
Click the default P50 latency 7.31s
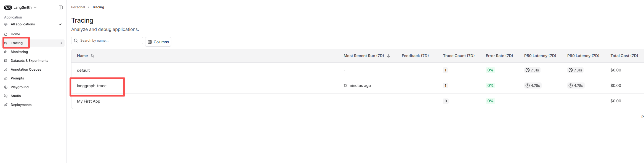click(x=532, y=70)
